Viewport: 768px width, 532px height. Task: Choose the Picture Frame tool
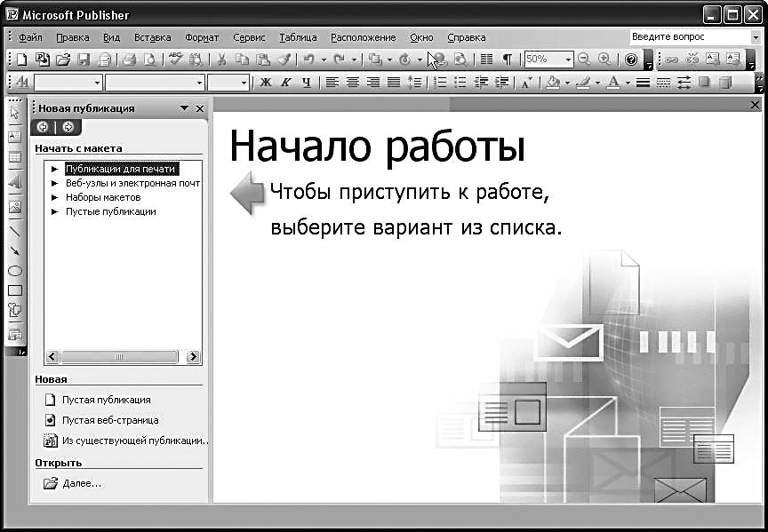(x=14, y=207)
